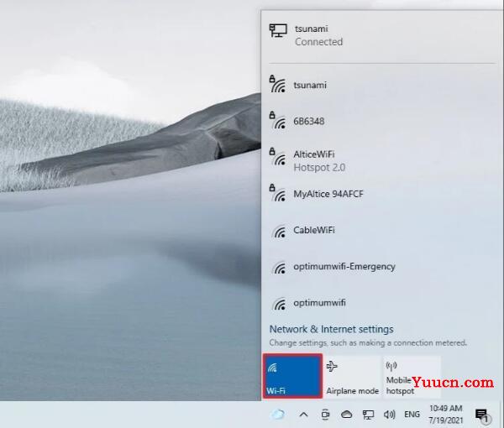Toggle the Wi-Fi quick action tile
The image size is (504, 428).
(x=292, y=376)
